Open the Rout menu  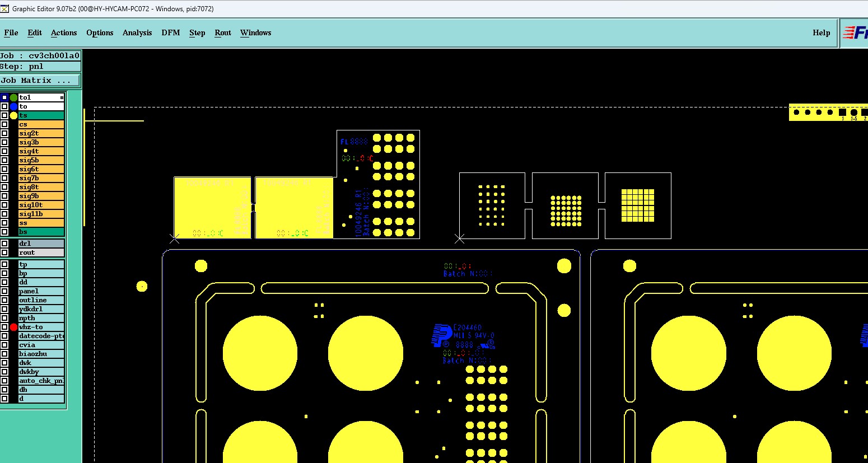(x=223, y=32)
